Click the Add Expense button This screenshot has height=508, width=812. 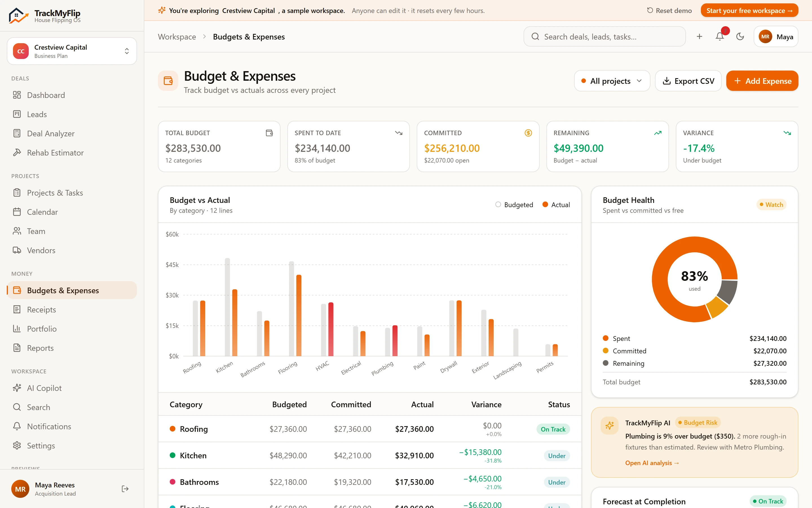pyautogui.click(x=762, y=81)
